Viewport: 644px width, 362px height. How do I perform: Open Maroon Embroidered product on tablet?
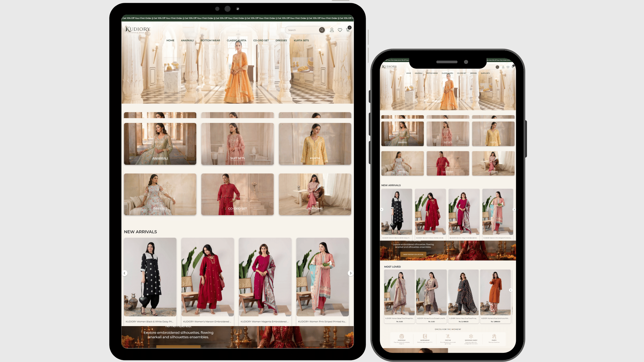pyautogui.click(x=208, y=281)
